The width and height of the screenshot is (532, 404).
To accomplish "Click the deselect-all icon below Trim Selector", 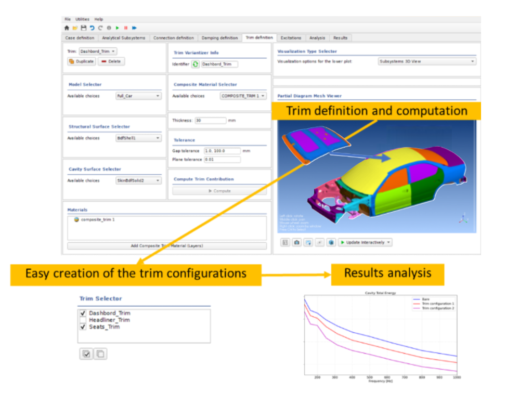I will (100, 354).
